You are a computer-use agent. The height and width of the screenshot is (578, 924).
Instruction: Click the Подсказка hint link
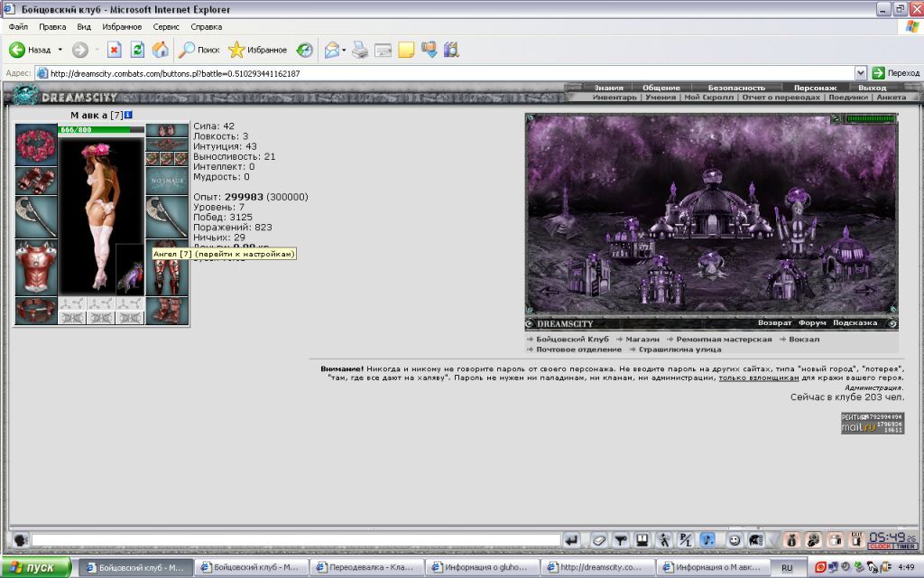pos(855,322)
